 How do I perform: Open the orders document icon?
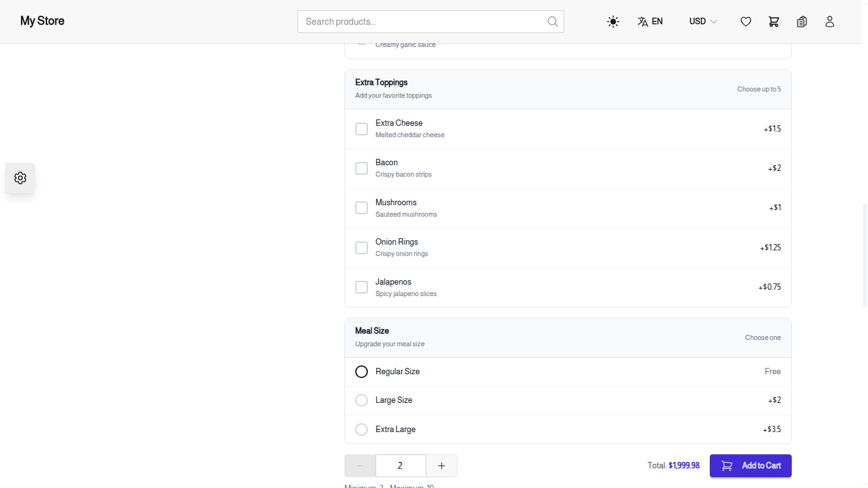(801, 21)
